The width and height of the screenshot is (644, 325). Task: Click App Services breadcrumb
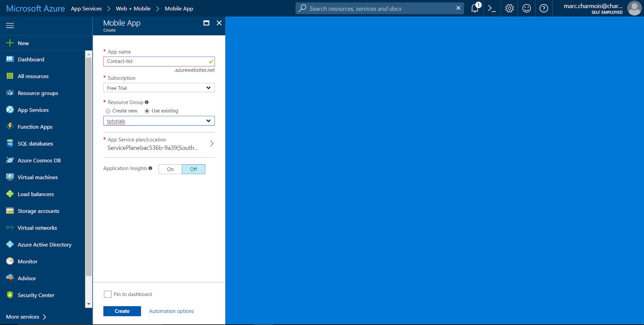(x=86, y=8)
